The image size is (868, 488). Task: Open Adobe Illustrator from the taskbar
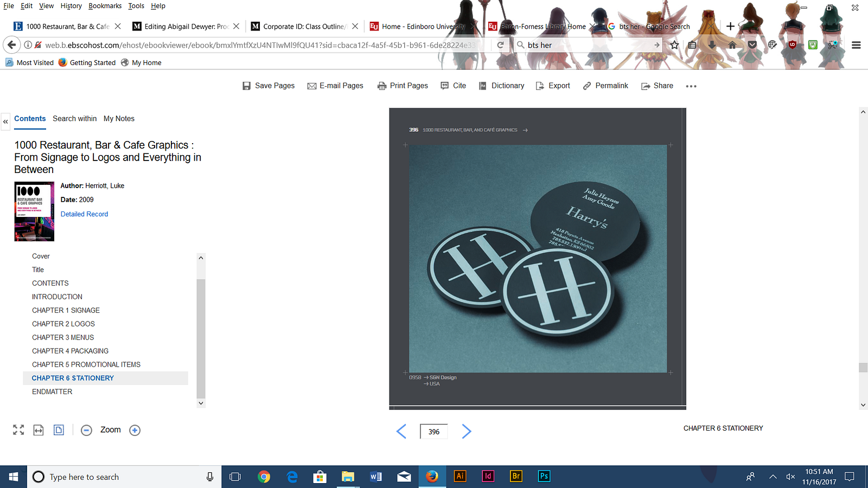tap(460, 476)
